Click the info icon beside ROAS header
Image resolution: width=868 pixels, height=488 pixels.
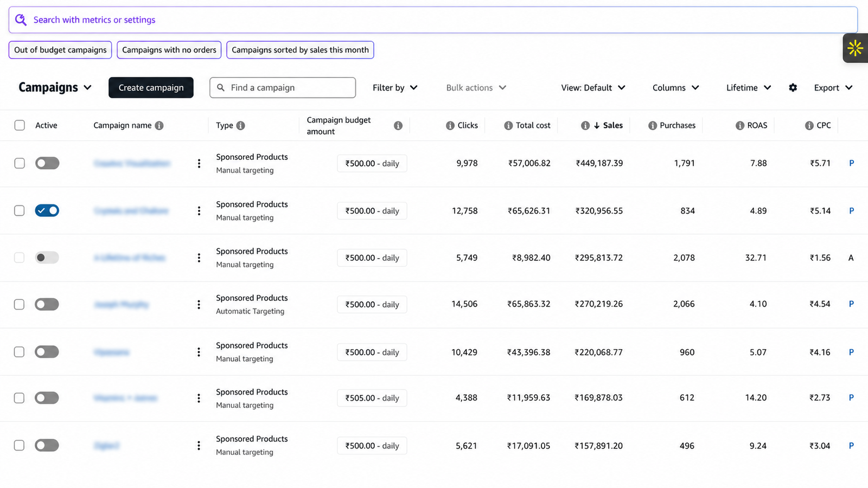pyautogui.click(x=739, y=125)
